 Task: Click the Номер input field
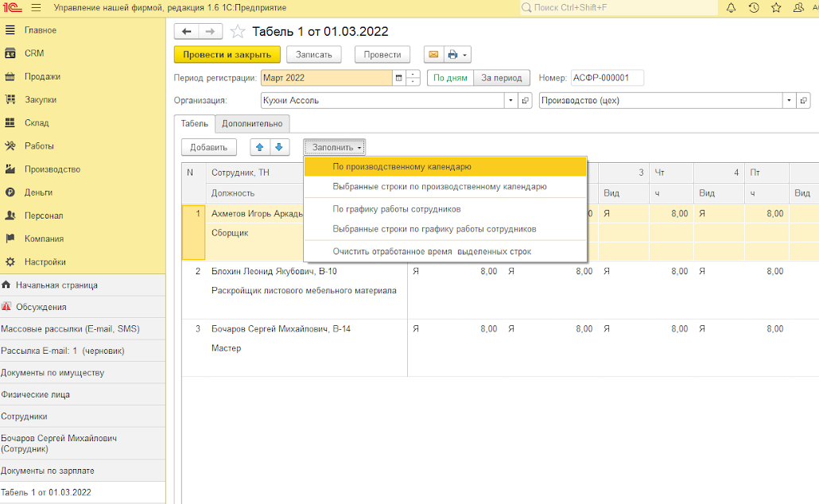(x=606, y=78)
